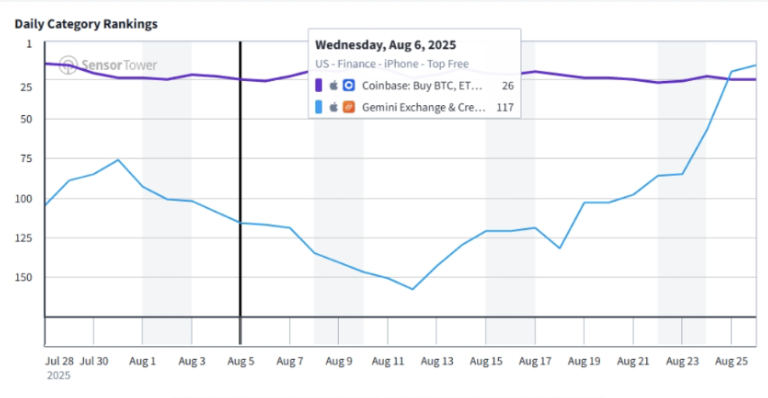The image size is (768, 398).
Task: Click the Aug 13 date label on axis
Action: (x=437, y=361)
